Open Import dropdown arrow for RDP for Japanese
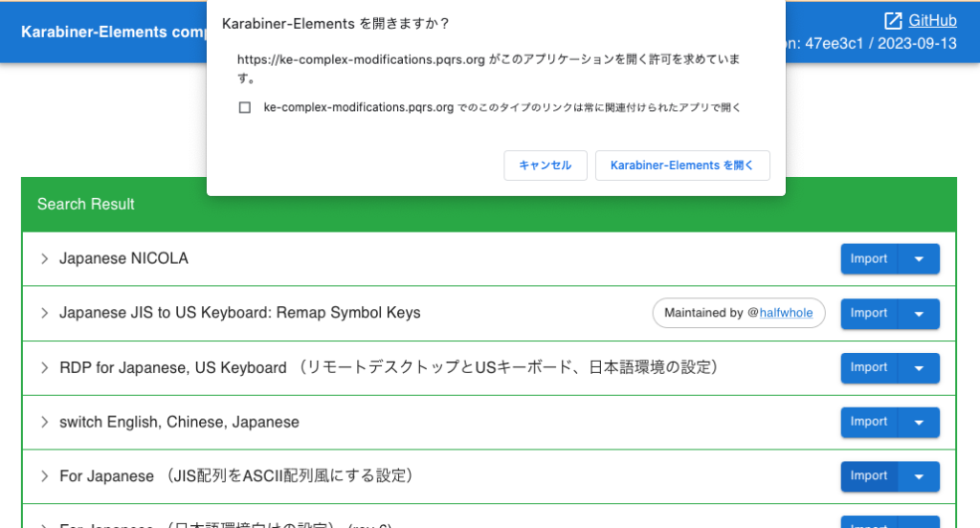The height and width of the screenshot is (528, 980). coord(919,367)
